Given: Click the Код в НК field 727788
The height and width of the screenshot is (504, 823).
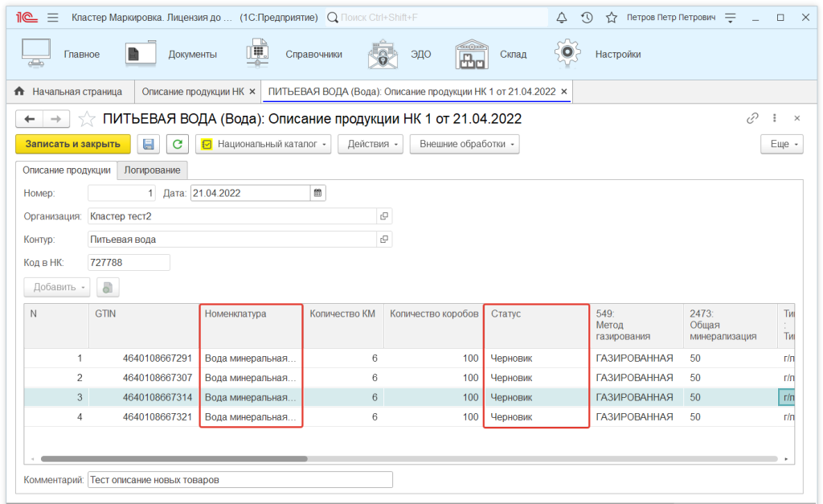Looking at the screenshot, I should [x=129, y=263].
